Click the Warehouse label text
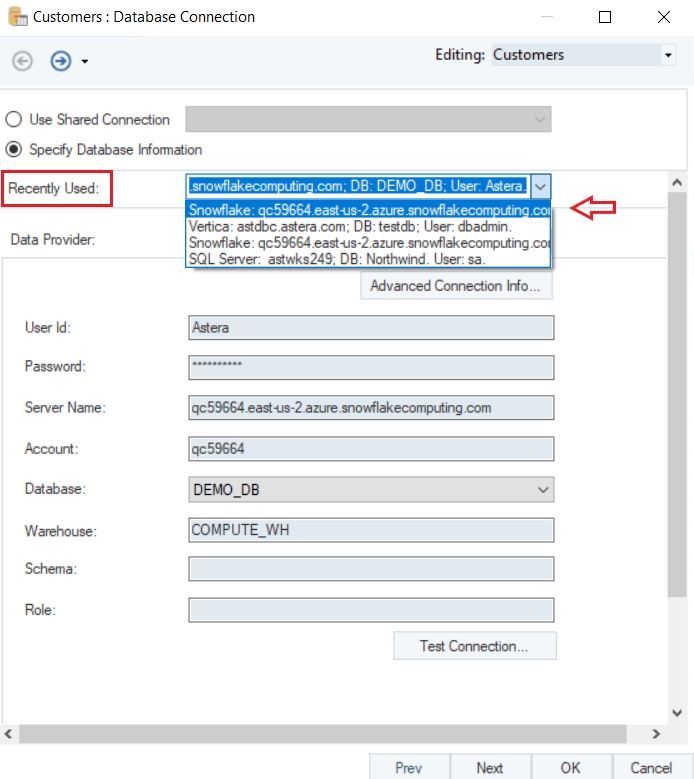694x779 pixels. (61, 531)
